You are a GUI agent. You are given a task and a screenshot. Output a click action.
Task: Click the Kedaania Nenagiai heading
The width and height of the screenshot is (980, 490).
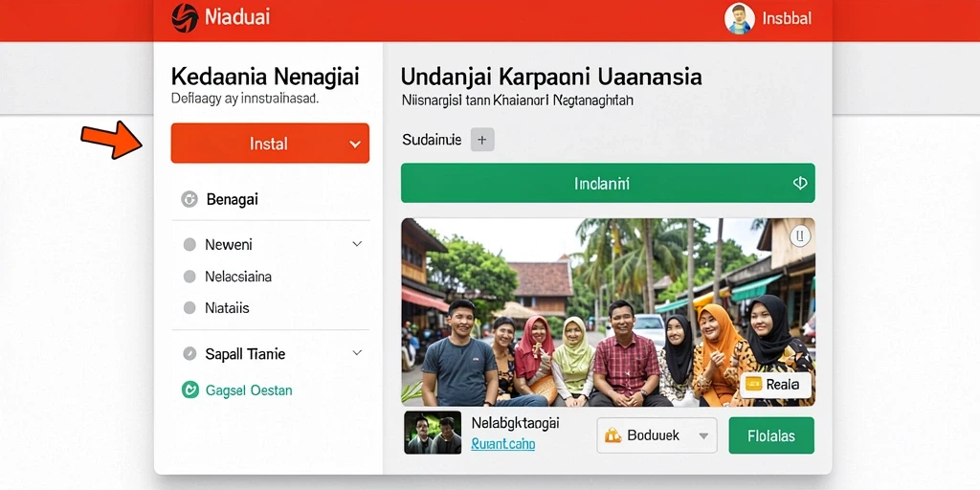(x=265, y=77)
